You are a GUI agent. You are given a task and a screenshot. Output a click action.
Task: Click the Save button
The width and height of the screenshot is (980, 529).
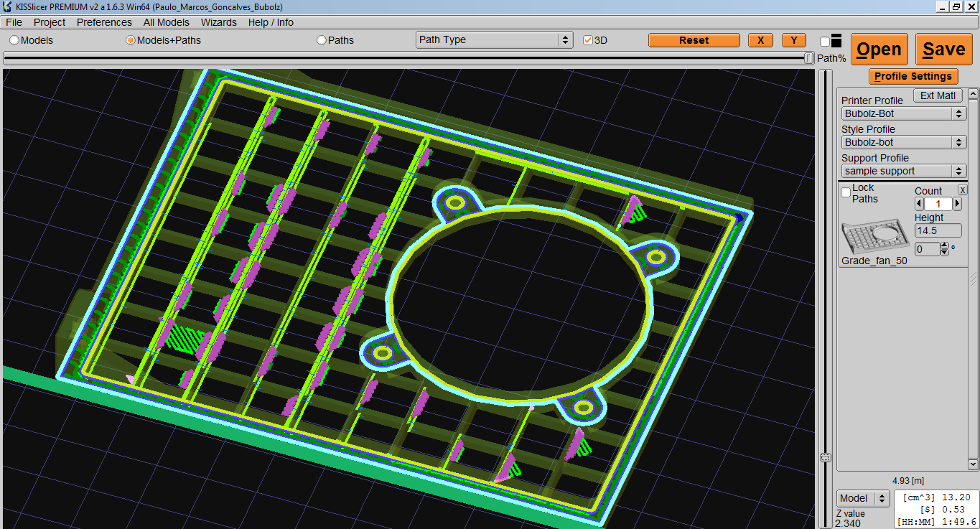tap(943, 50)
